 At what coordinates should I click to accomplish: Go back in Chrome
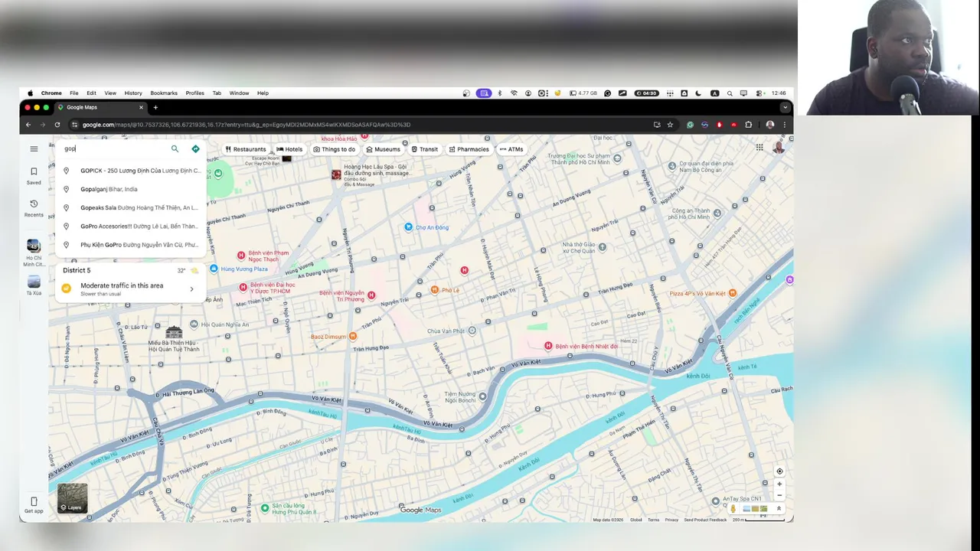28,125
